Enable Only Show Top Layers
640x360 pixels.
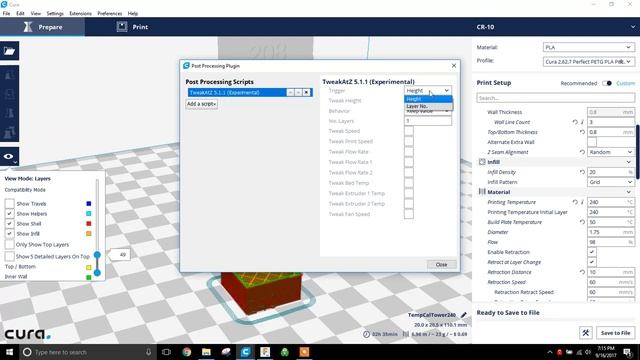(9, 244)
